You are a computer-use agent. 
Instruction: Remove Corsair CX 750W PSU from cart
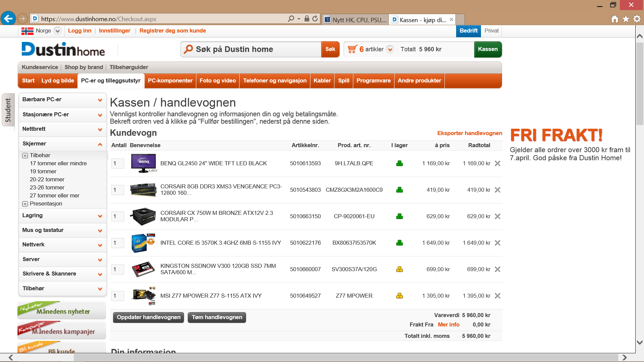498,217
